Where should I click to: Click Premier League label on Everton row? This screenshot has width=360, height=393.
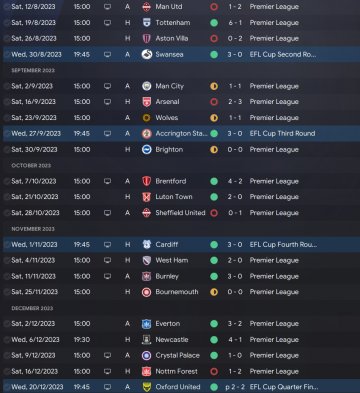[274, 324]
